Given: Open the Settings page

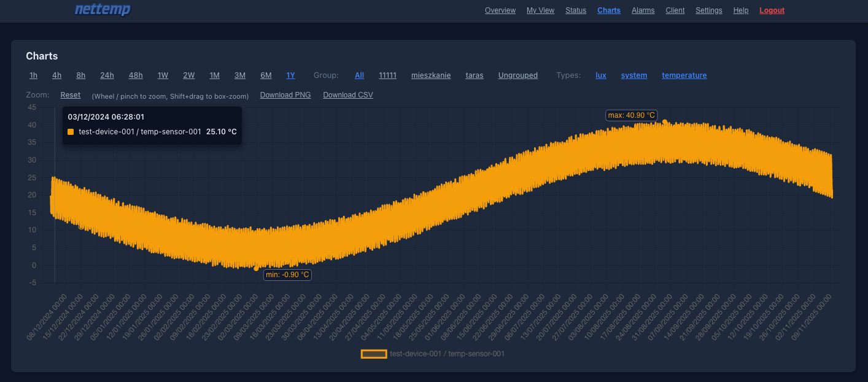Looking at the screenshot, I should (709, 10).
